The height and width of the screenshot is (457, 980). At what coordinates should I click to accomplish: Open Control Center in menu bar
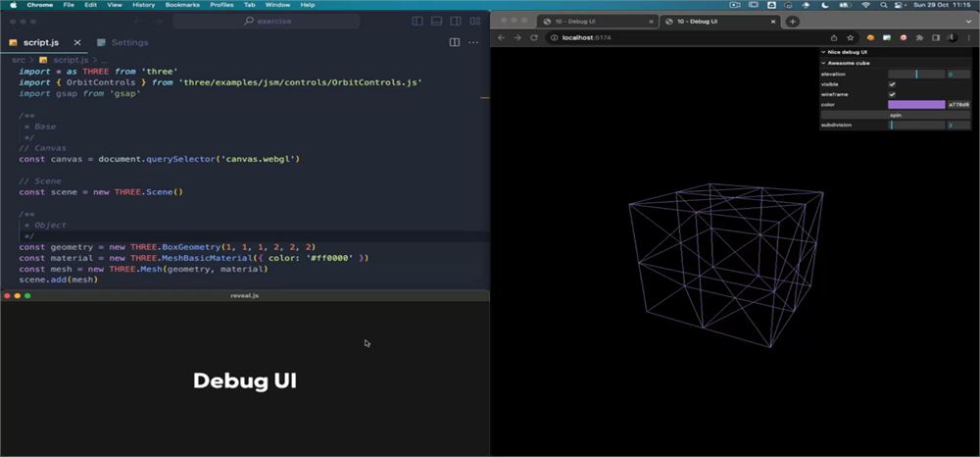[900, 4]
